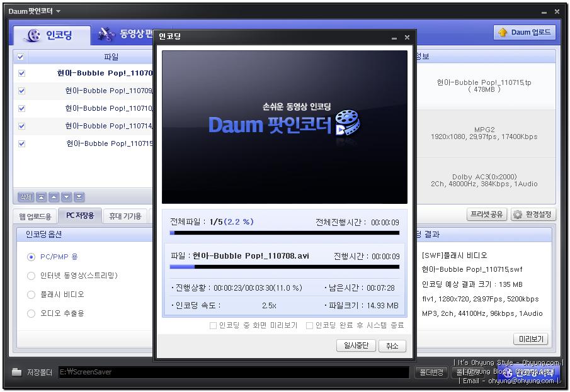
Task: Move selected file up one position
Action: coord(54,197)
